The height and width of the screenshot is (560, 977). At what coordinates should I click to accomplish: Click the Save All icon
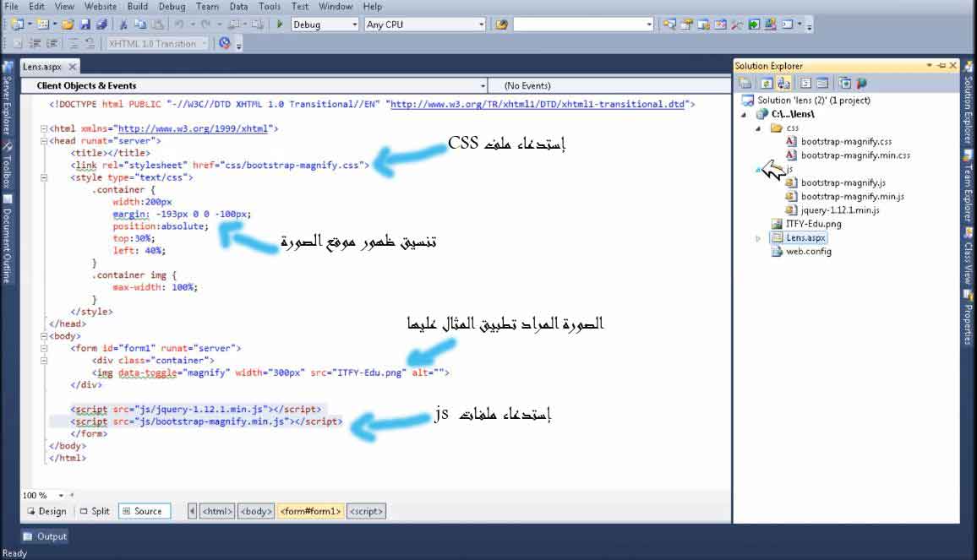102,24
